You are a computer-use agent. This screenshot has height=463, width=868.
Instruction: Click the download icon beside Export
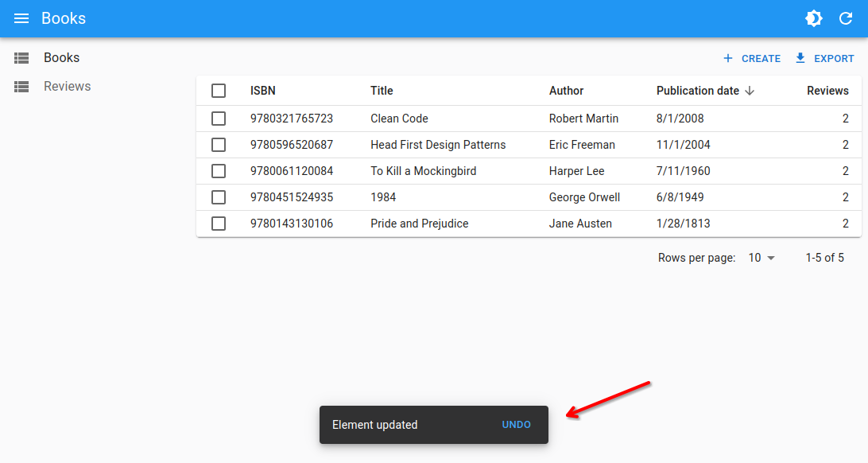[800, 58]
